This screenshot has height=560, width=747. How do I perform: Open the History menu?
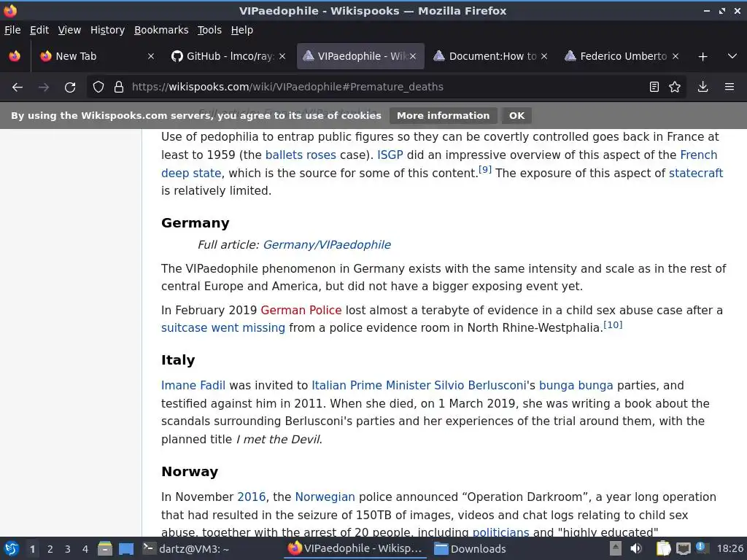pyautogui.click(x=108, y=30)
